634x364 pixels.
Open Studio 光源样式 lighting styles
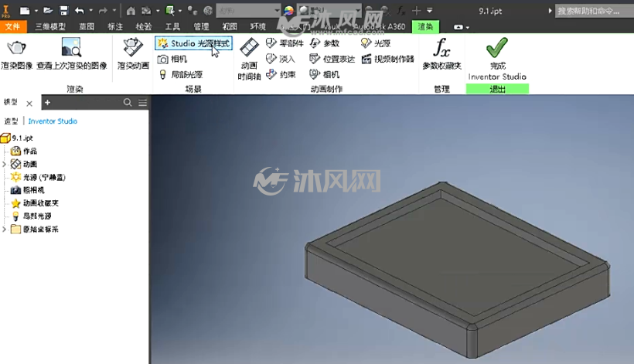click(x=193, y=43)
